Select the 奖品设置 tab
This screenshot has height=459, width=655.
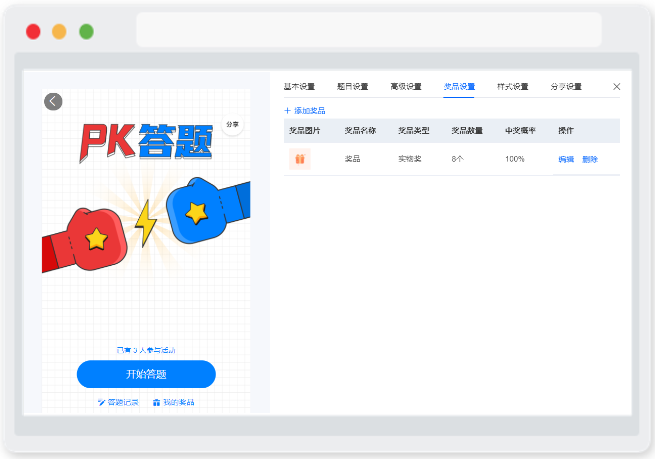point(459,86)
